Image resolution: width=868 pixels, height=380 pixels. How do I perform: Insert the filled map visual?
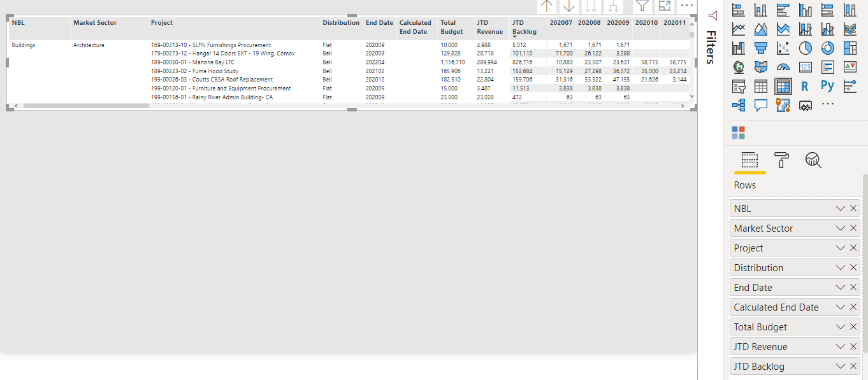761,67
